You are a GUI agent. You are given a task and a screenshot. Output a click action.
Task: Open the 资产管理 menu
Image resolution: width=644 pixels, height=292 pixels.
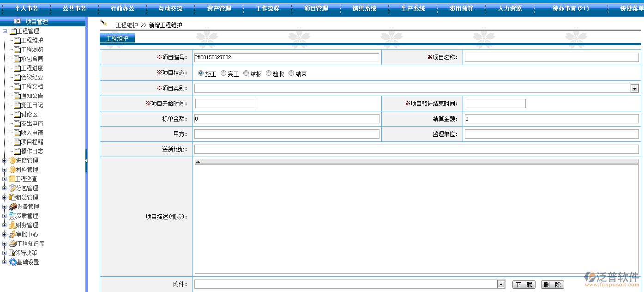[219, 8]
